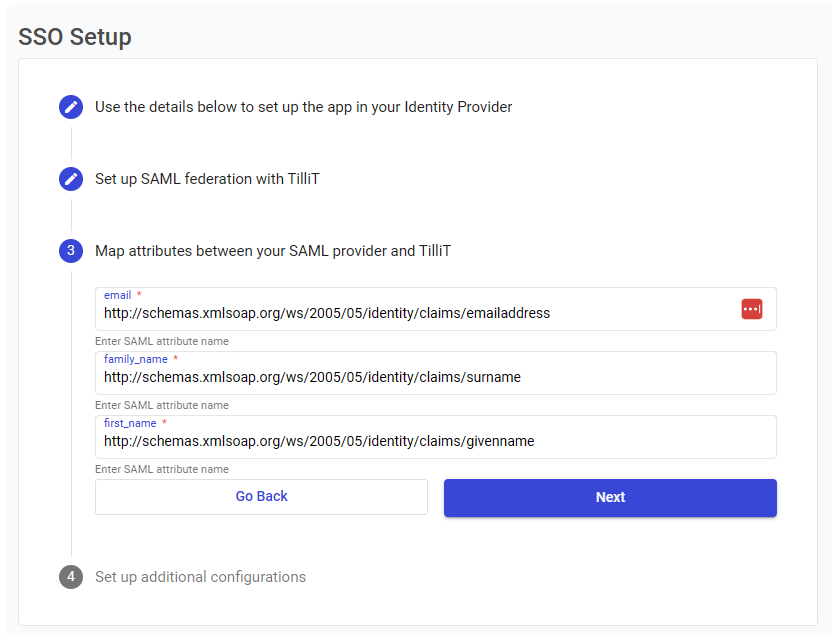832x635 pixels.
Task: Click the Next button
Action: click(610, 497)
